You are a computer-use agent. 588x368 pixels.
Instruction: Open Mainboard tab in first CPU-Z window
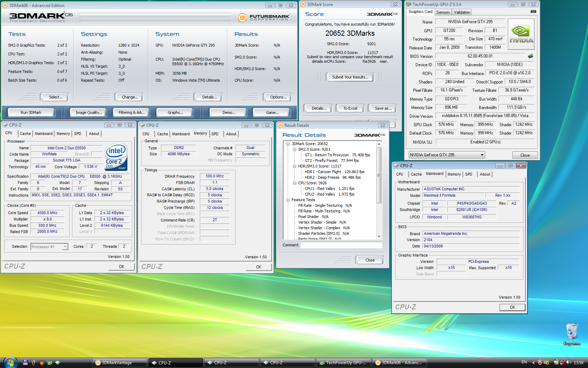[44, 134]
